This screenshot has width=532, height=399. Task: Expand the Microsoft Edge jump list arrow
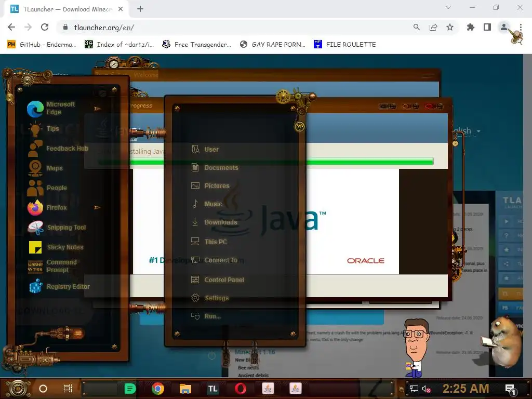click(x=97, y=109)
